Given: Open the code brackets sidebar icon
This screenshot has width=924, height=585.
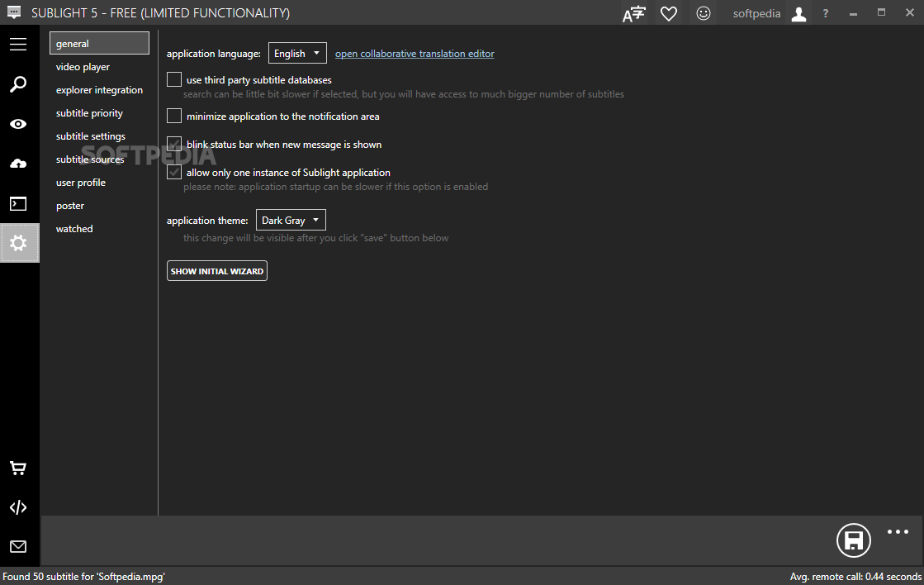Looking at the screenshot, I should (18, 507).
